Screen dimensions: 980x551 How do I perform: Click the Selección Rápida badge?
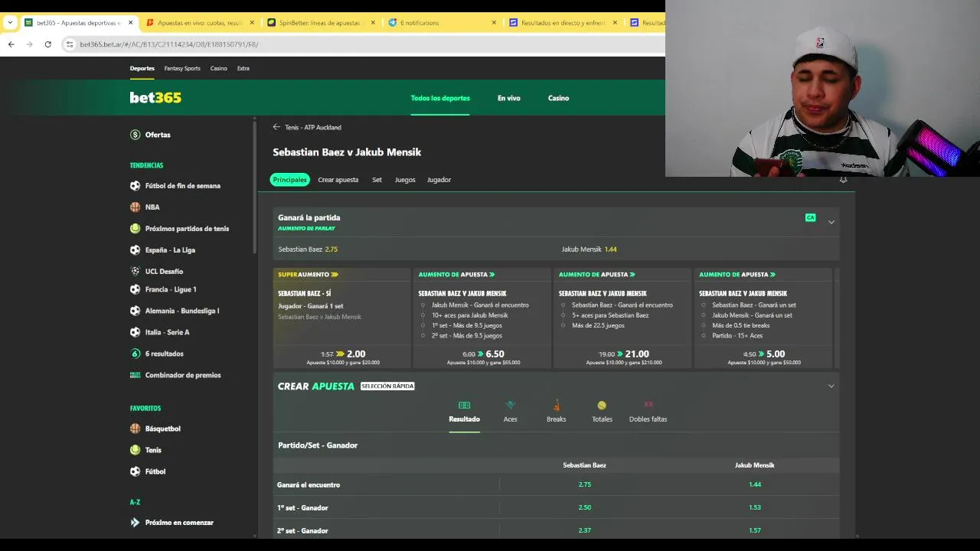pyautogui.click(x=387, y=386)
